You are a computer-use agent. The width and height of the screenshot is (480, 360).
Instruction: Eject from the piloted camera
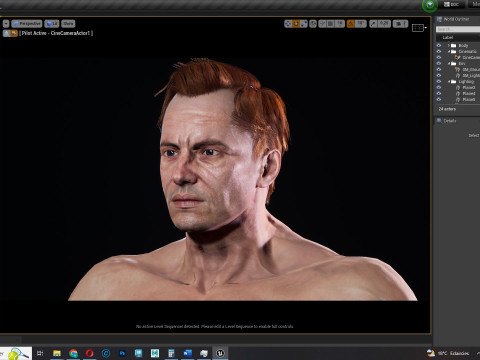pyautogui.click(x=6, y=33)
